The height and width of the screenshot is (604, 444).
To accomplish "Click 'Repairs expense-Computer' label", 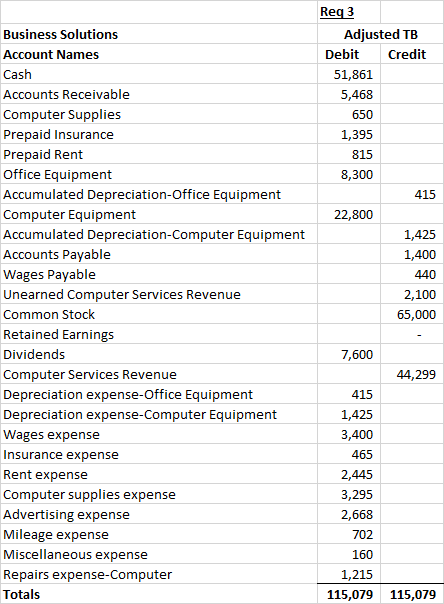I will (87, 575).
